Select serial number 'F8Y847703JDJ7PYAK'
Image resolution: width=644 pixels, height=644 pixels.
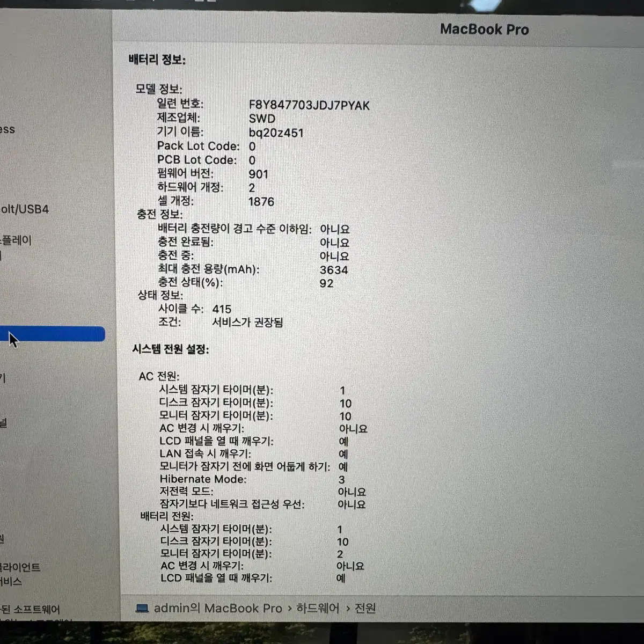coord(309,105)
